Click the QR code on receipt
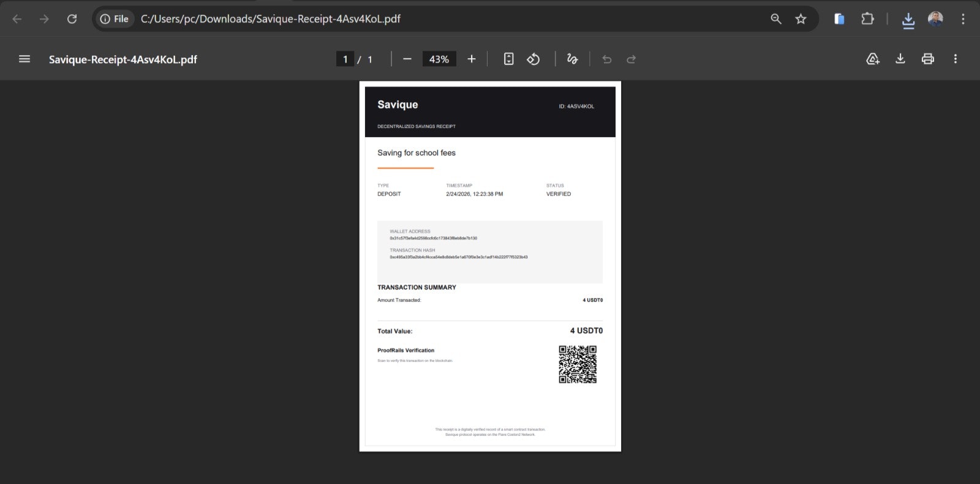This screenshot has height=484, width=980. [578, 364]
